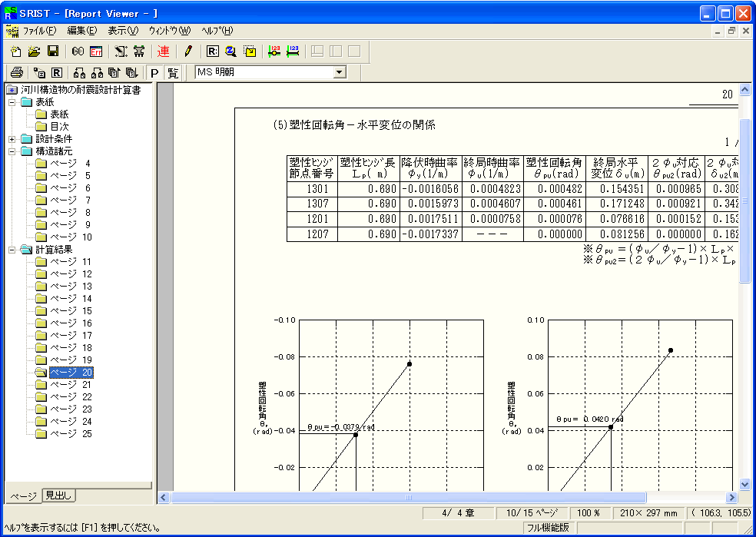The image size is (756, 537).
Task: Click the gray connector icon left of 連
Action: (x=139, y=51)
